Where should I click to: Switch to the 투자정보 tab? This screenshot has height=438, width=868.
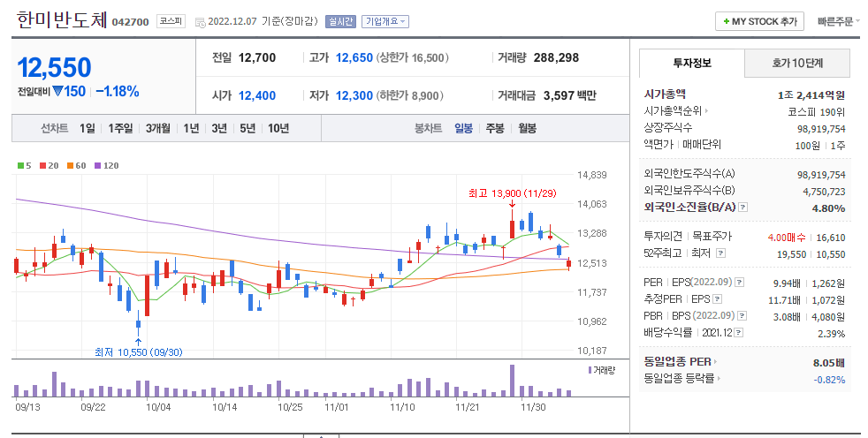(x=692, y=63)
